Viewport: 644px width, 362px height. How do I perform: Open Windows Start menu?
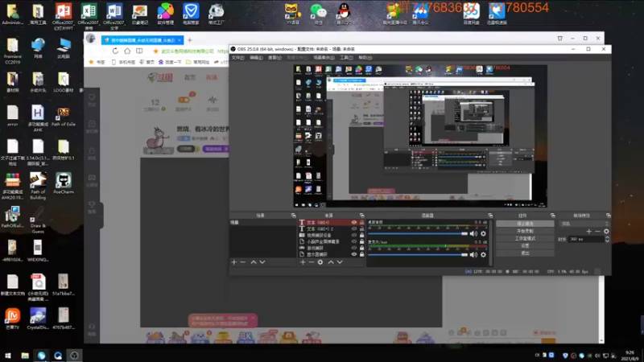point(8,356)
